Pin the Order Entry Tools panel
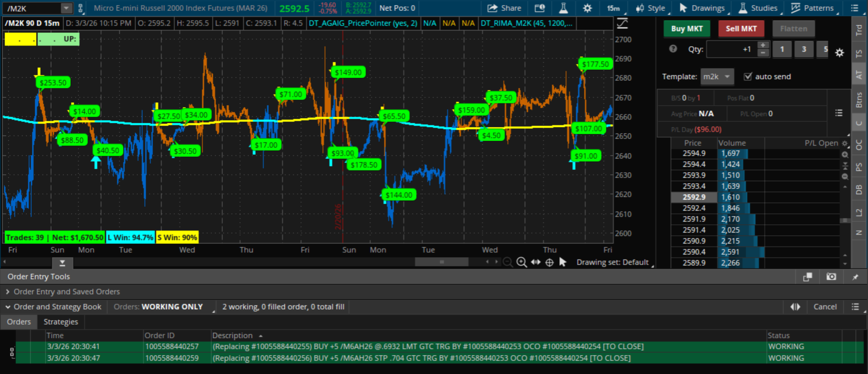This screenshot has width=868, height=374. [x=855, y=277]
